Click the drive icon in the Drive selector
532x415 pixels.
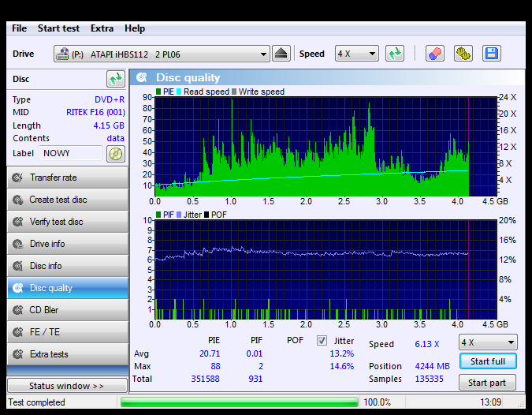tap(62, 54)
